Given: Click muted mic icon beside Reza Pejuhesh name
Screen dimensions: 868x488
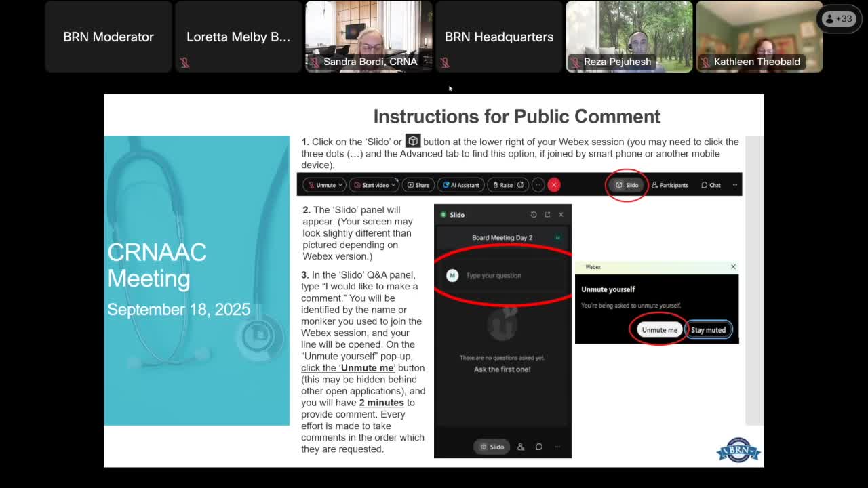Looking at the screenshot, I should 576,62.
